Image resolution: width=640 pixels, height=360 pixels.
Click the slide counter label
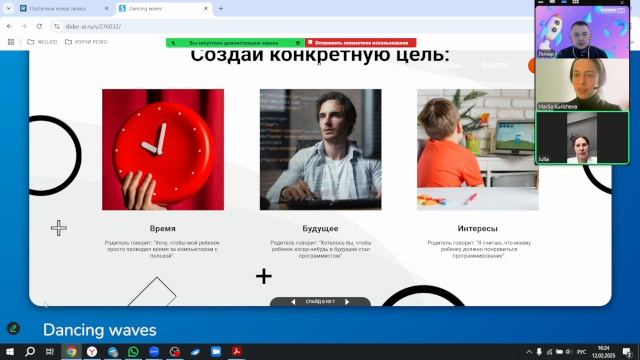tap(320, 301)
